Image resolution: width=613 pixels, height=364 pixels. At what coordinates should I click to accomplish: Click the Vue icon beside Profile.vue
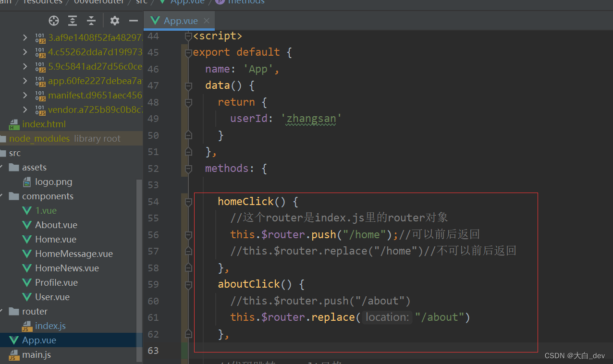(26, 282)
